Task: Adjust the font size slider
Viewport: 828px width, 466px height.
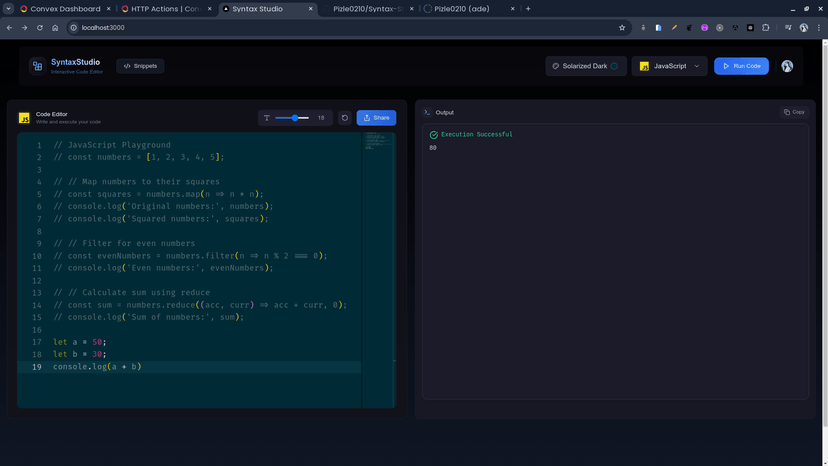Action: tap(292, 118)
